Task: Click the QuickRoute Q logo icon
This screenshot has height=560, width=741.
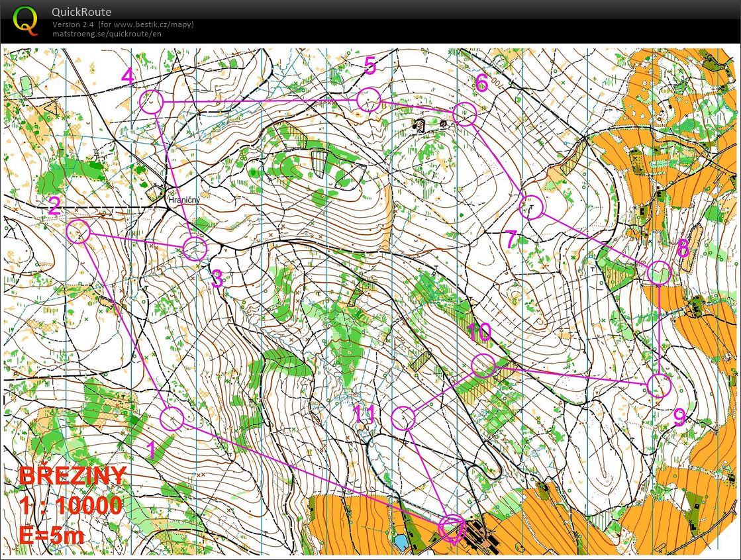Action: 25,21
